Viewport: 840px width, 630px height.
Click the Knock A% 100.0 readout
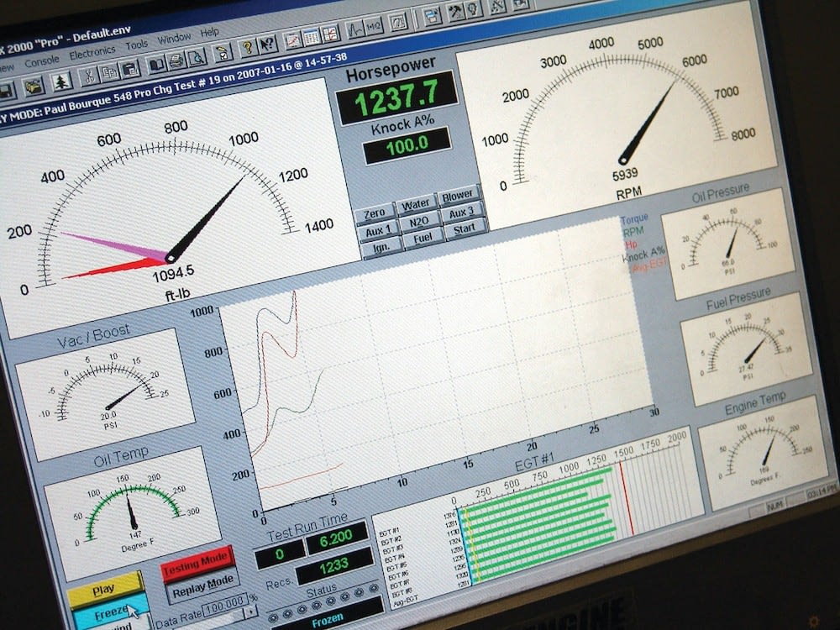[407, 145]
